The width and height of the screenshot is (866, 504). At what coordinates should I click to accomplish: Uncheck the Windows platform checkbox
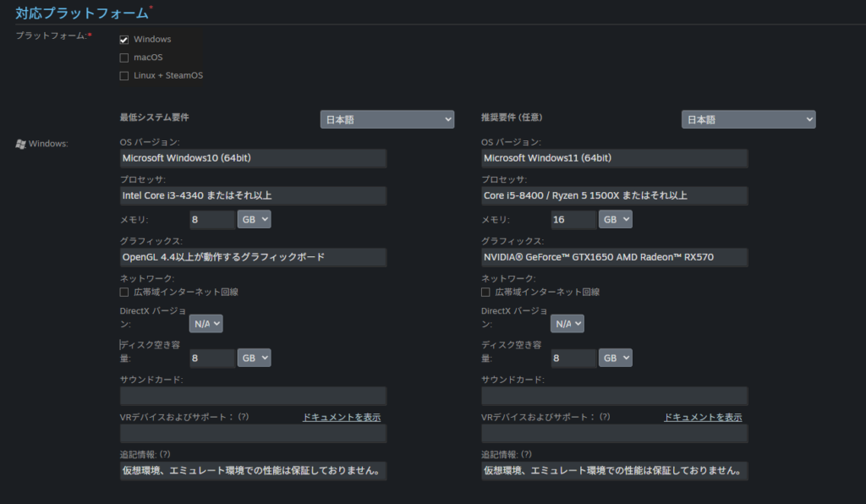(124, 40)
